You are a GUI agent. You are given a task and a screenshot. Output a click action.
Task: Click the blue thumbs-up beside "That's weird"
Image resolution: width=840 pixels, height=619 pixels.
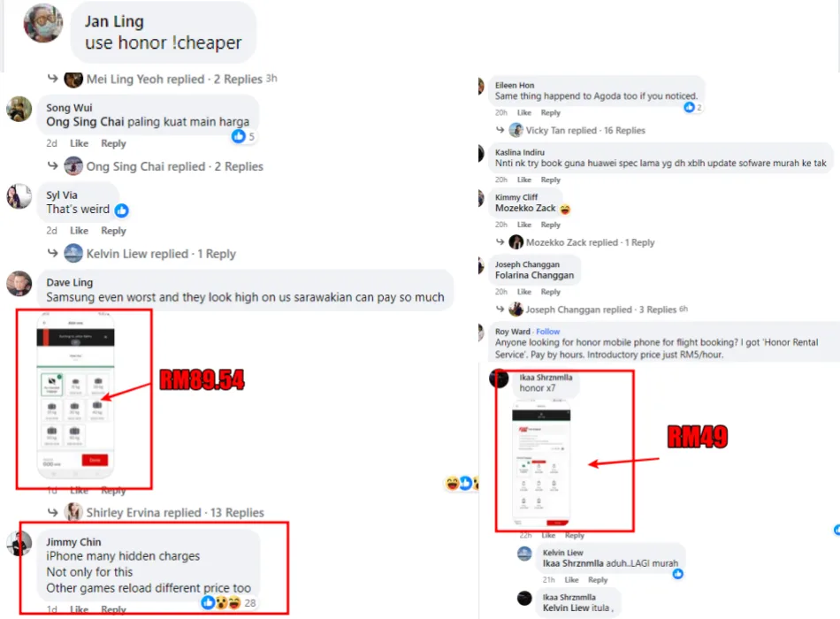122,210
